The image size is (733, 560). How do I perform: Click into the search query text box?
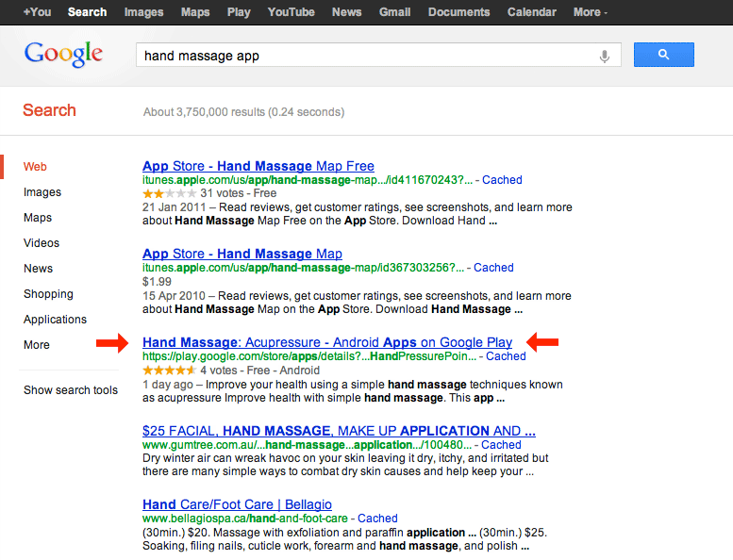point(368,56)
